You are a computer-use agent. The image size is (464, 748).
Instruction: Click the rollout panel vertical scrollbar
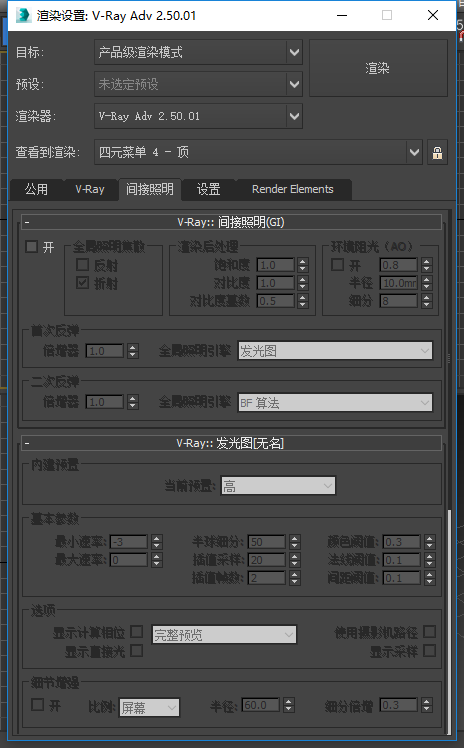pyautogui.click(x=448, y=622)
